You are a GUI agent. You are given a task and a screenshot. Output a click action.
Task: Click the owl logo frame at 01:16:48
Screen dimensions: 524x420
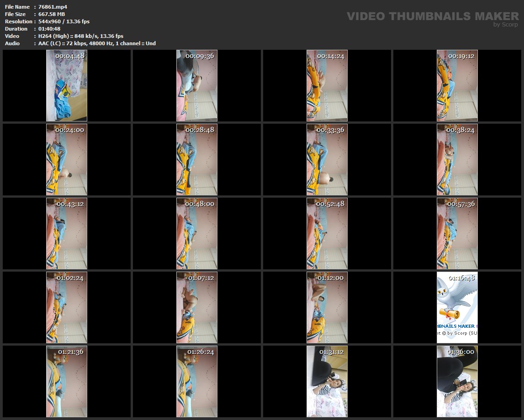click(x=457, y=308)
